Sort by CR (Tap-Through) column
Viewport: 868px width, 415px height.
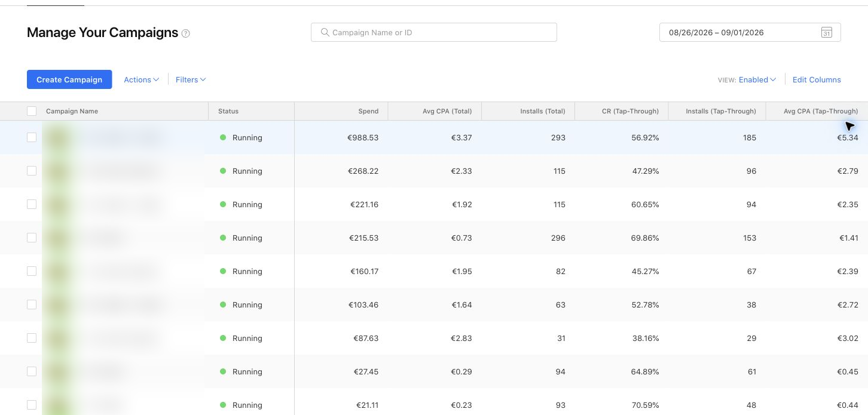pyautogui.click(x=630, y=111)
